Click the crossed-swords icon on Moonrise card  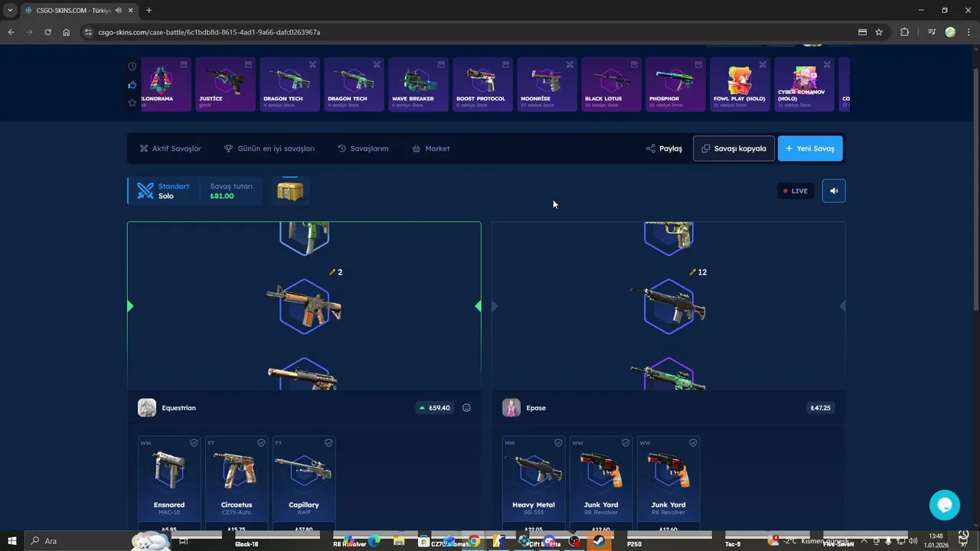click(570, 64)
